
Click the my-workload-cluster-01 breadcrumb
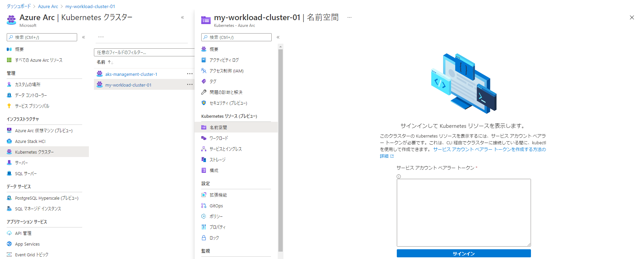point(90,6)
